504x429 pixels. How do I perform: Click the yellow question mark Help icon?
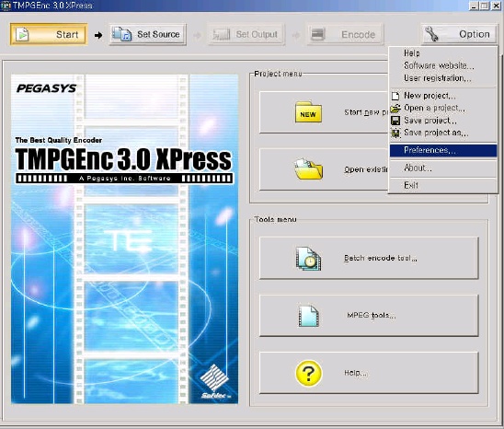tap(308, 373)
